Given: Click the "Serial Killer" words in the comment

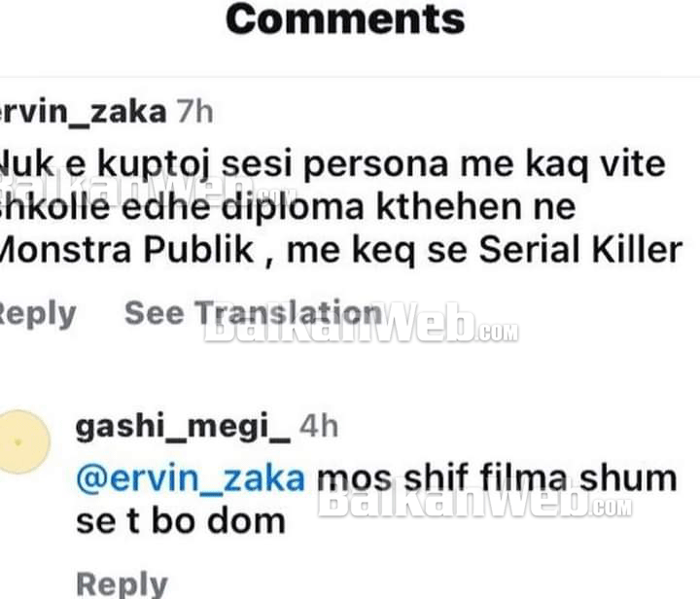Looking at the screenshot, I should (580, 250).
